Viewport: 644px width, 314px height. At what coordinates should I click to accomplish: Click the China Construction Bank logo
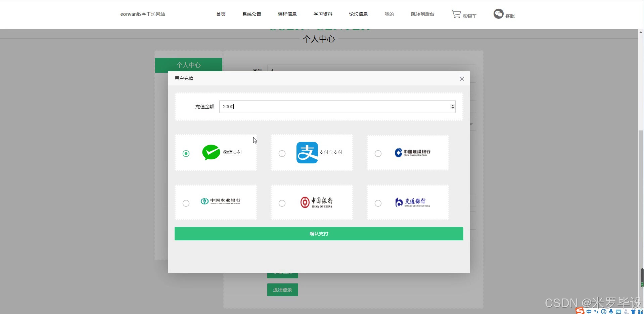click(413, 153)
